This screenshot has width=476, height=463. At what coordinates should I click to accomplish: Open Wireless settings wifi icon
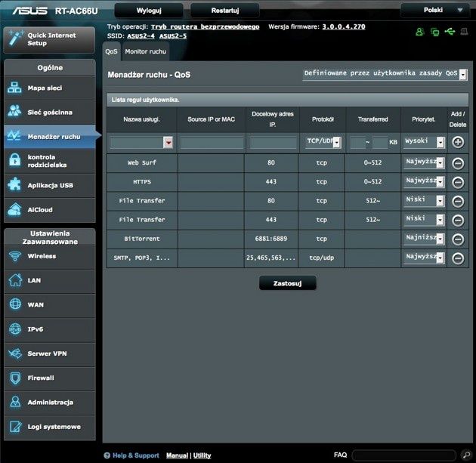coord(14,256)
